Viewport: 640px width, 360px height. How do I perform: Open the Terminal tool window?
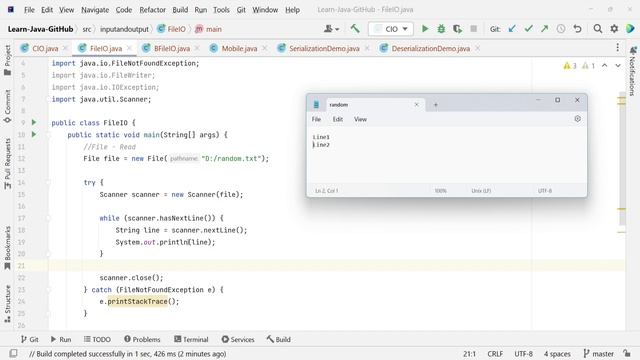tap(191, 339)
